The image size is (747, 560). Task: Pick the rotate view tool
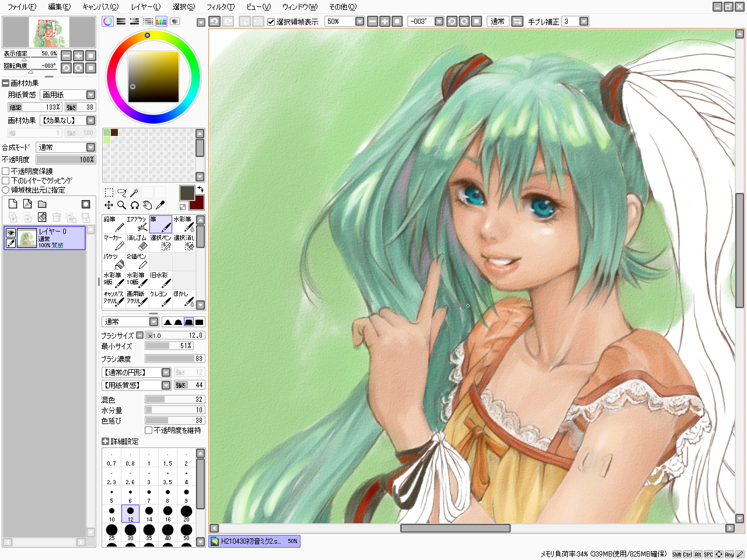click(134, 205)
